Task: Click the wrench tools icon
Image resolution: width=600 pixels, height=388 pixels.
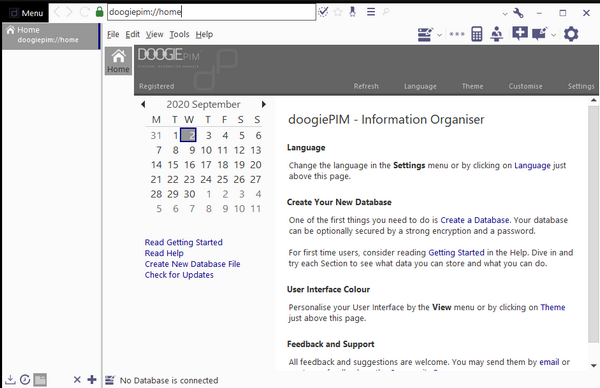Action: click(x=518, y=13)
